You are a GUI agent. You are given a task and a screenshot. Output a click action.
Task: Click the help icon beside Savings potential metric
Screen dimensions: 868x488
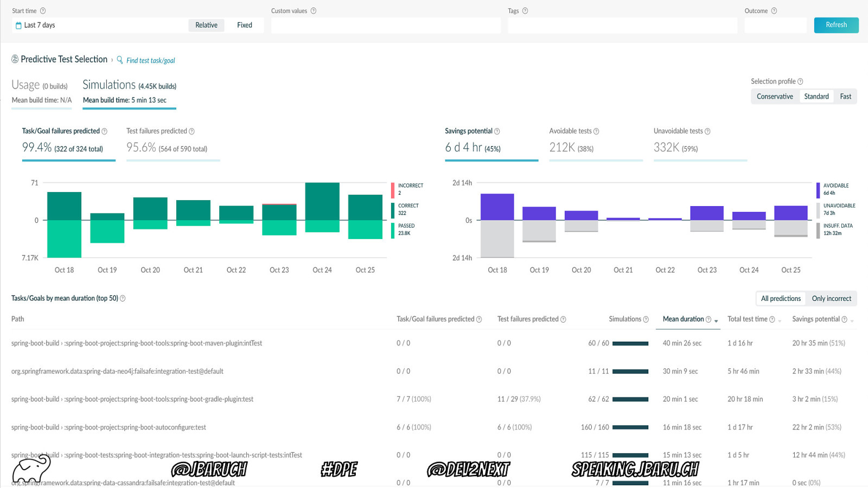[497, 131]
